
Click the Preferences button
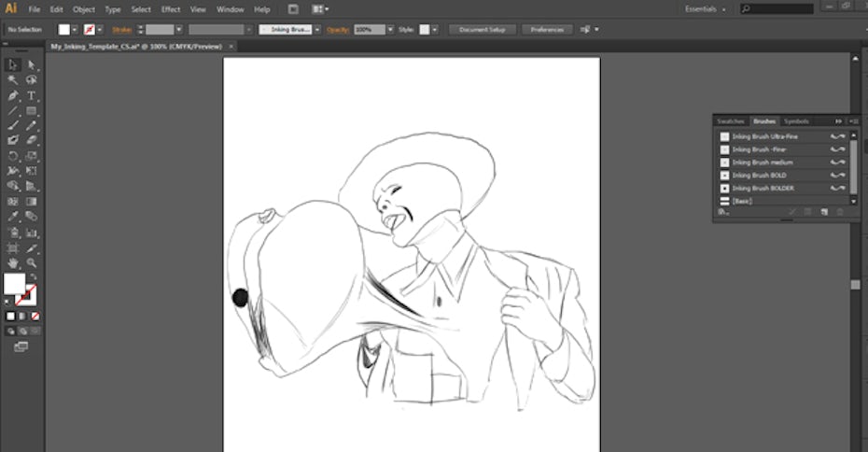pyautogui.click(x=547, y=30)
